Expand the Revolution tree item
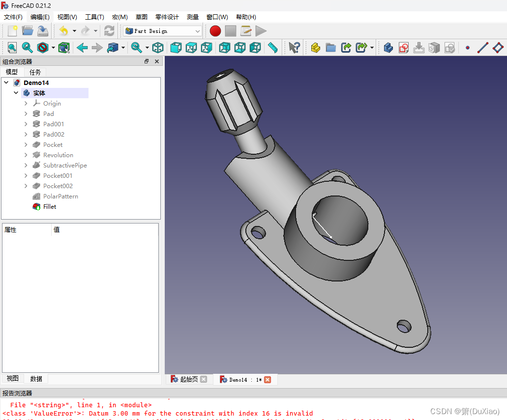The width and height of the screenshot is (507, 420). tap(26, 155)
